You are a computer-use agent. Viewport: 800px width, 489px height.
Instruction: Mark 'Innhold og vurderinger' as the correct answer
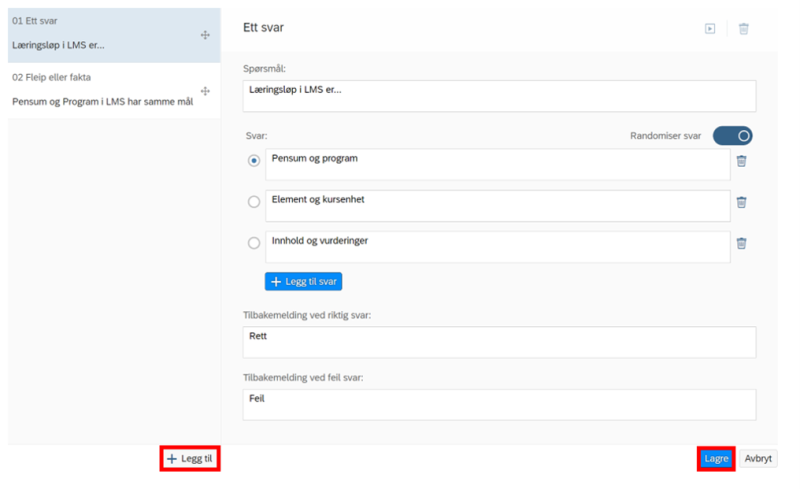point(254,242)
